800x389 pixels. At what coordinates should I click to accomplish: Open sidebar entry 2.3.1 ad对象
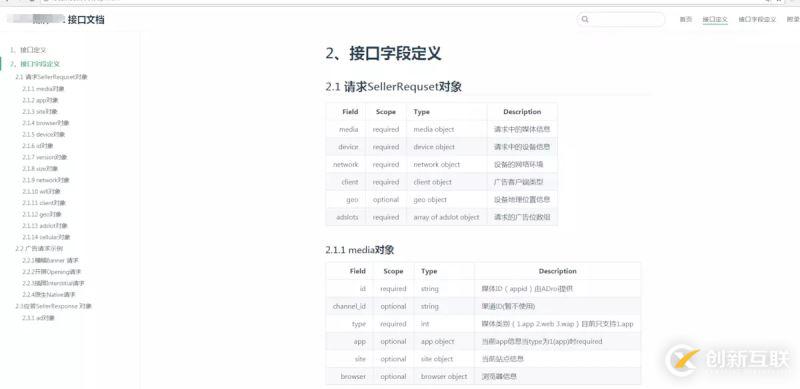point(38,318)
